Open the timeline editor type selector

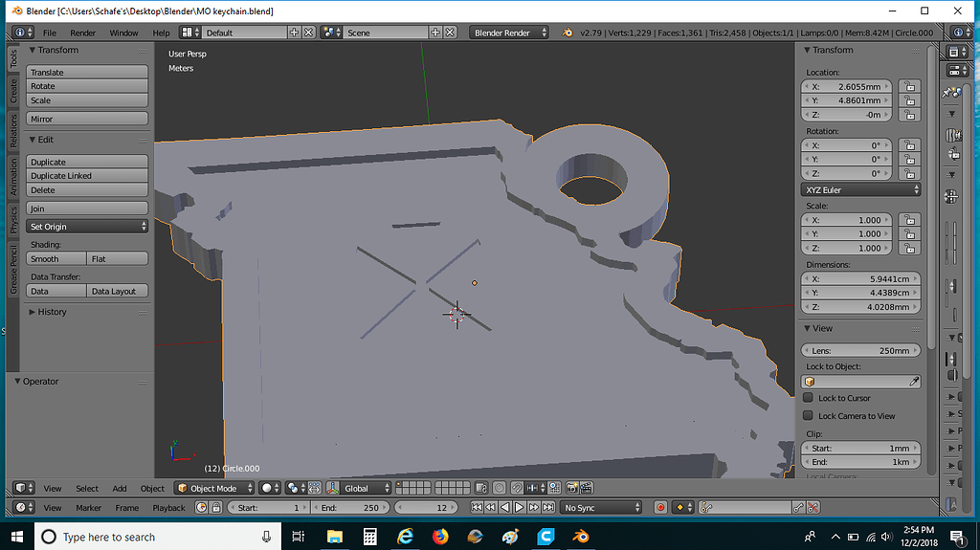[24, 508]
